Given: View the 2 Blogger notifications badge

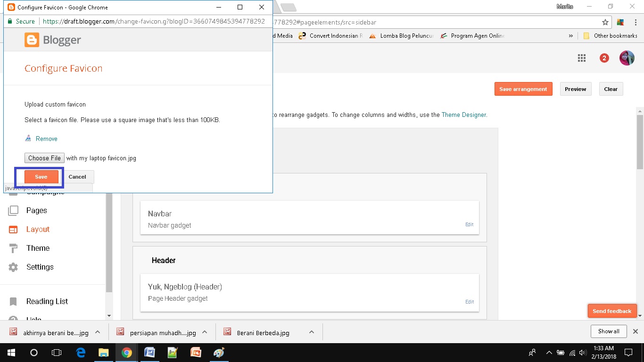Looking at the screenshot, I should click(x=604, y=58).
